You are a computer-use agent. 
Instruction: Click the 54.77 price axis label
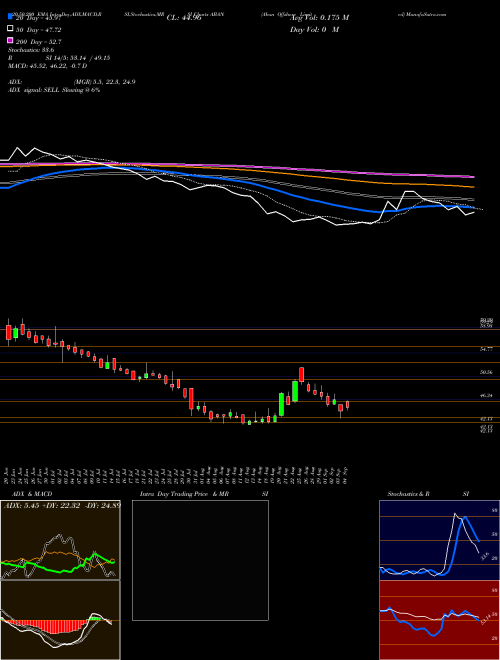tap(486, 349)
